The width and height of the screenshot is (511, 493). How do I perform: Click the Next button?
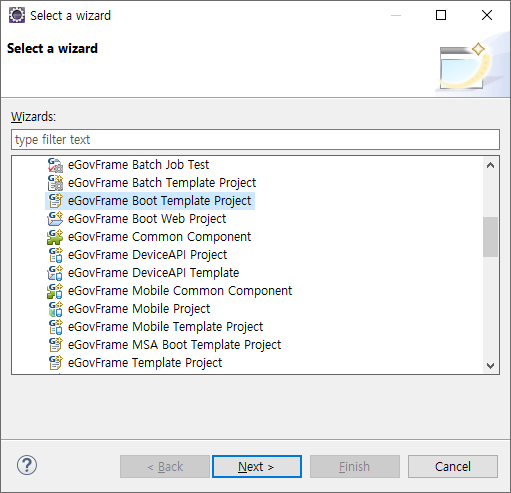point(257,467)
